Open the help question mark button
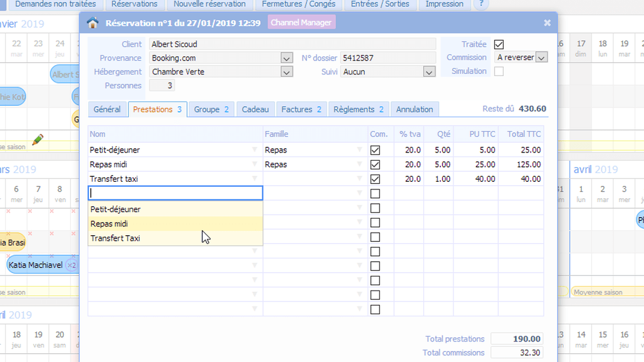This screenshot has width=644, height=362. point(481,4)
